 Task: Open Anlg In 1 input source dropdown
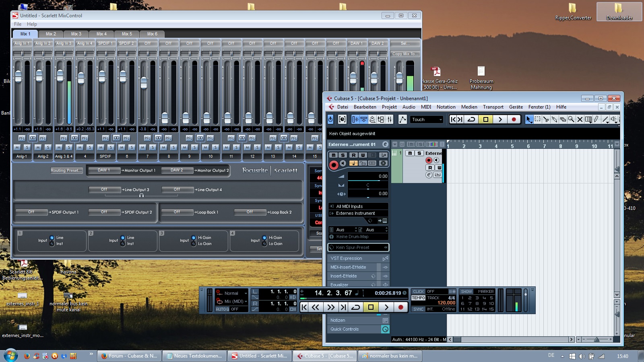[22, 43]
